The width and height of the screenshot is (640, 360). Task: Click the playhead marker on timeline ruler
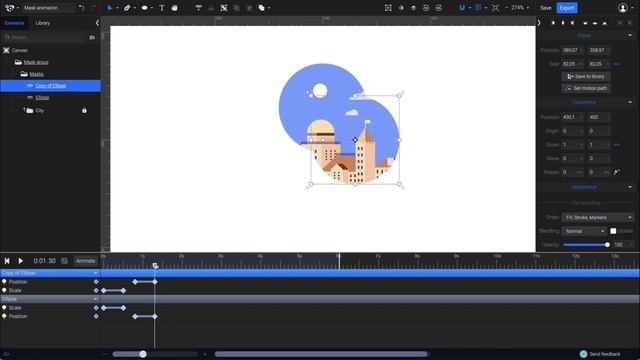tap(155, 265)
